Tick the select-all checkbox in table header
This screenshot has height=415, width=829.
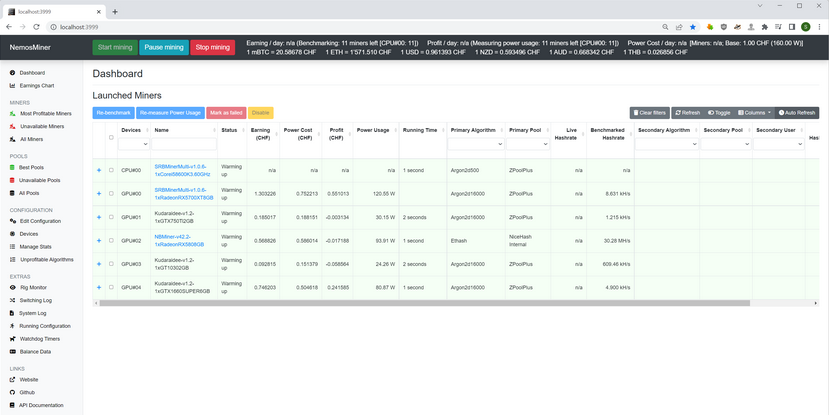click(111, 137)
